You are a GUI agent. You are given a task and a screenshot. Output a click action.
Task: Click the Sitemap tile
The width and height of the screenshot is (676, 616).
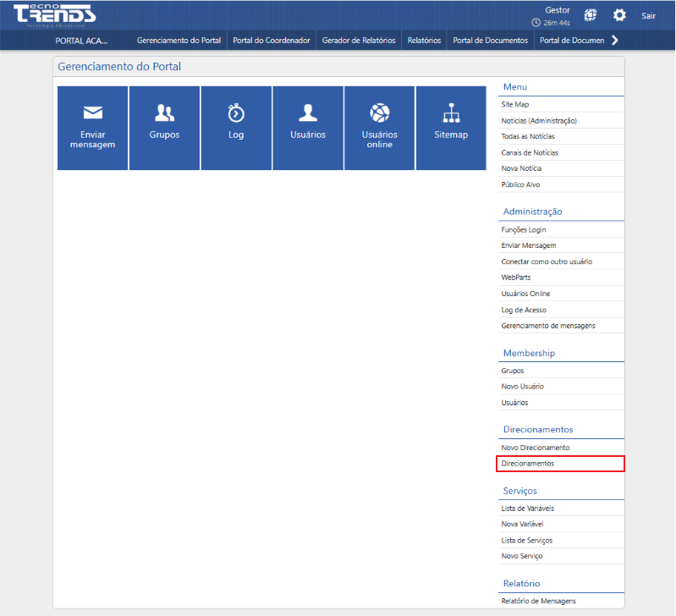(451, 128)
